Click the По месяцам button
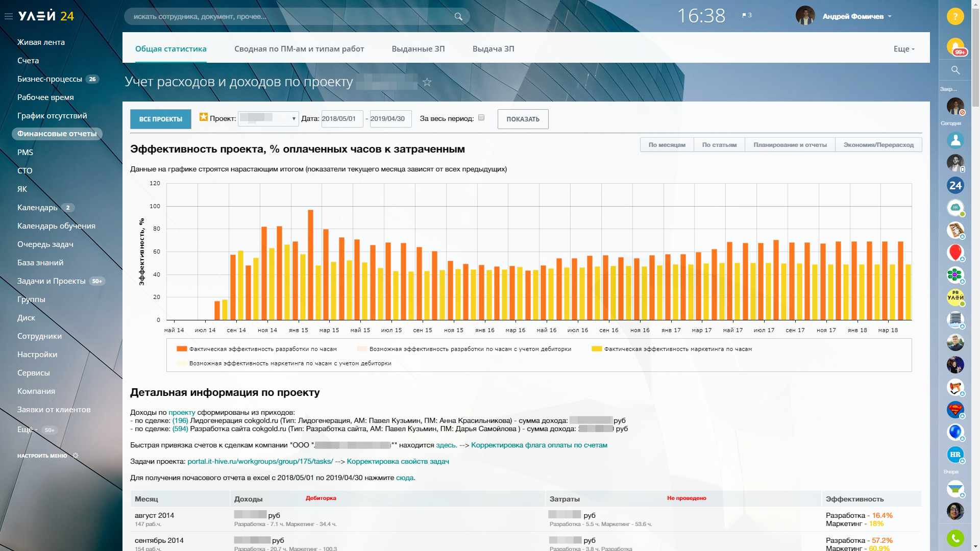This screenshot has height=551, width=980. (x=667, y=145)
